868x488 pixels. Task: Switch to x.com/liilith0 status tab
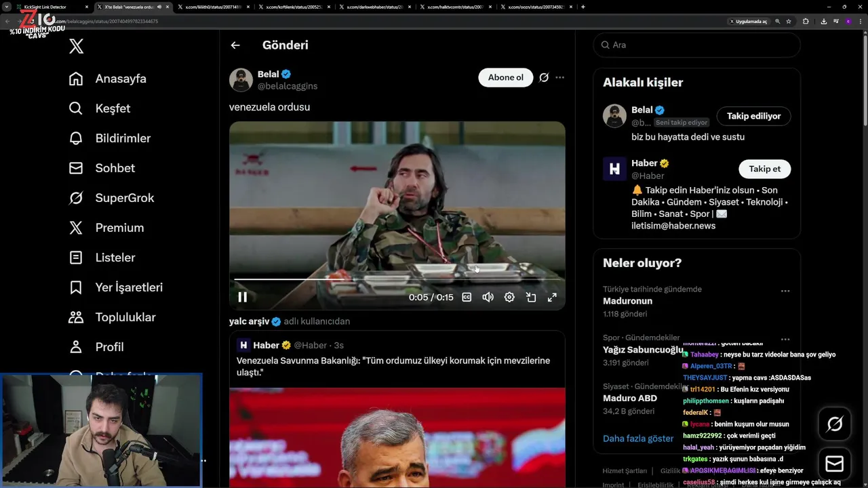[x=213, y=7]
